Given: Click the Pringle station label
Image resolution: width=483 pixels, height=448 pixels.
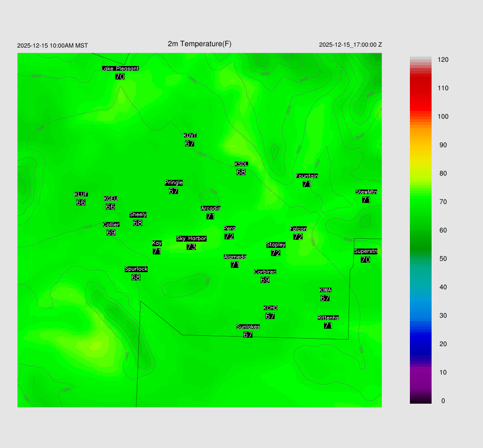Looking at the screenshot, I should tap(174, 183).
